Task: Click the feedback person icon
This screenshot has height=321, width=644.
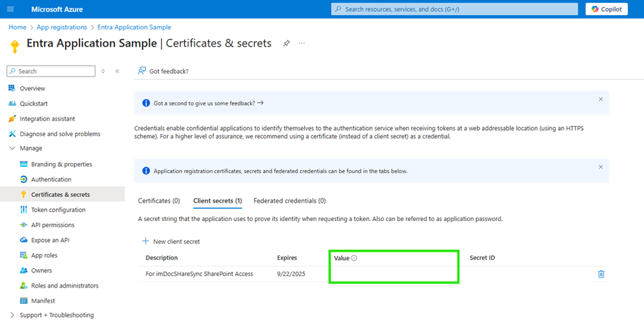Action: [x=142, y=71]
